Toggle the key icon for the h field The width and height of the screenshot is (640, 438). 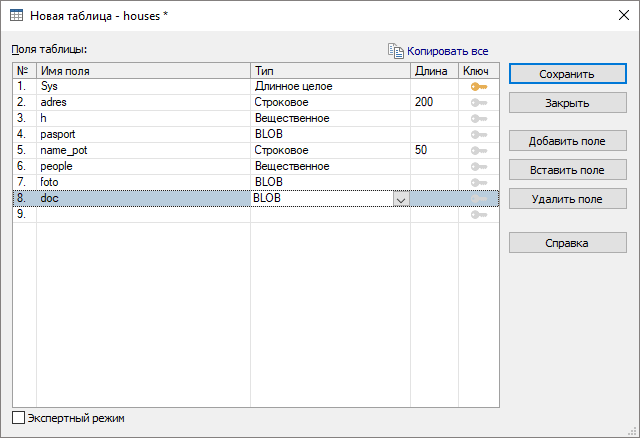[478, 119]
